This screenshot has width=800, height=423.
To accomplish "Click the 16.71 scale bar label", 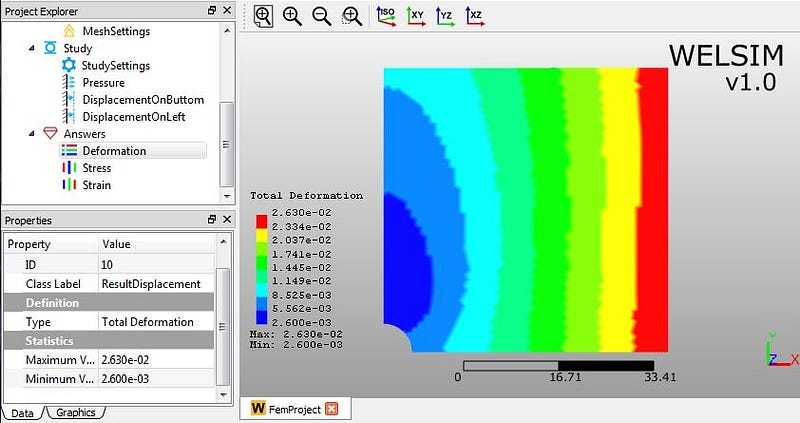I will (x=565, y=377).
